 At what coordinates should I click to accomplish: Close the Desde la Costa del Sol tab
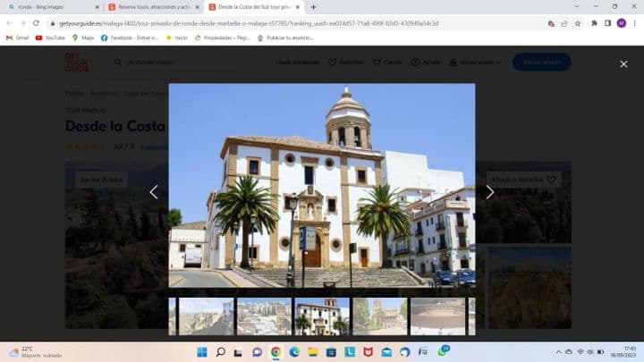pyautogui.click(x=298, y=7)
